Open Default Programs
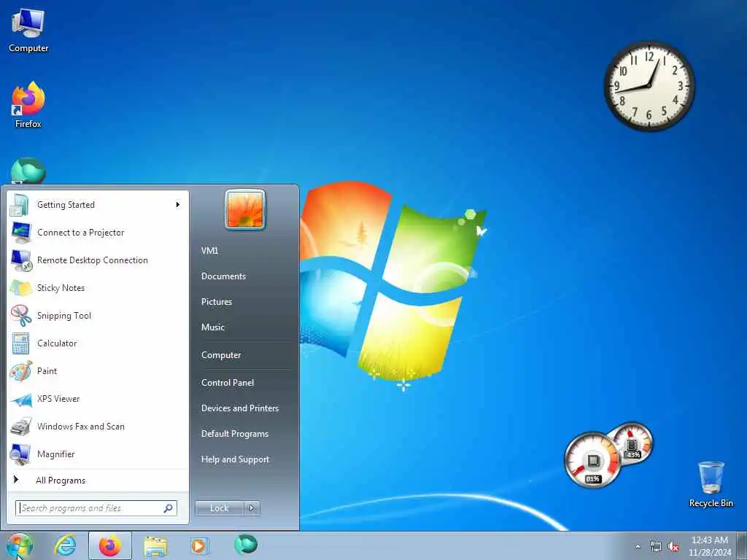Screen dimensions: 747x560 pyautogui.click(x=234, y=434)
